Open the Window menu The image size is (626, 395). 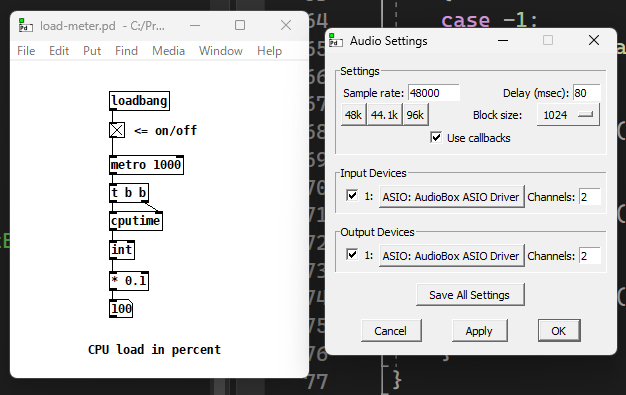(221, 51)
